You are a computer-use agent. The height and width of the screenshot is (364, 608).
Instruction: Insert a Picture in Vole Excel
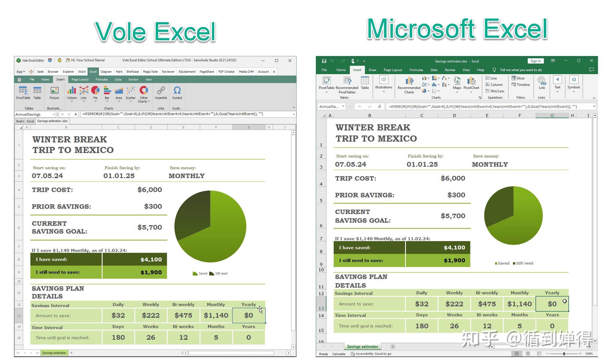(x=54, y=91)
